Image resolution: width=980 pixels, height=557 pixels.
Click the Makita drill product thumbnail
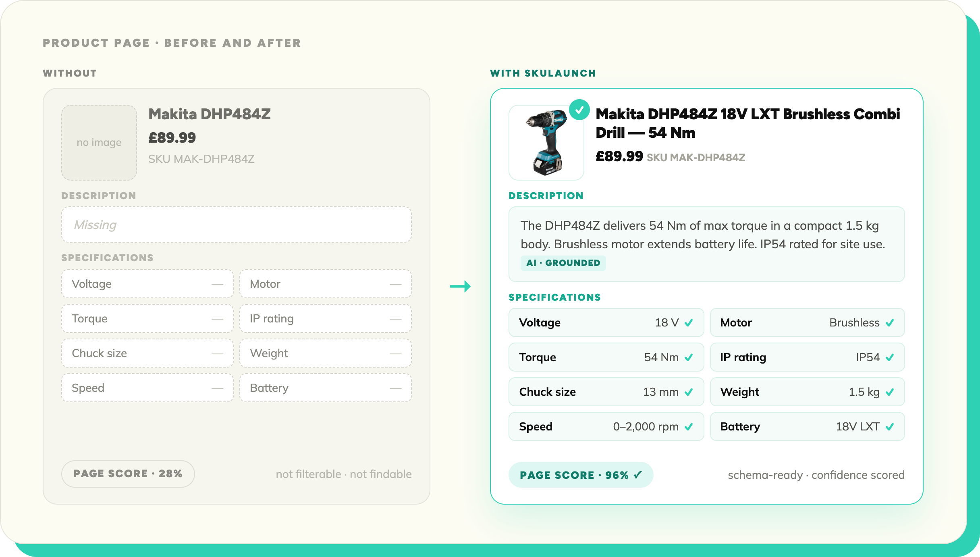click(x=546, y=142)
